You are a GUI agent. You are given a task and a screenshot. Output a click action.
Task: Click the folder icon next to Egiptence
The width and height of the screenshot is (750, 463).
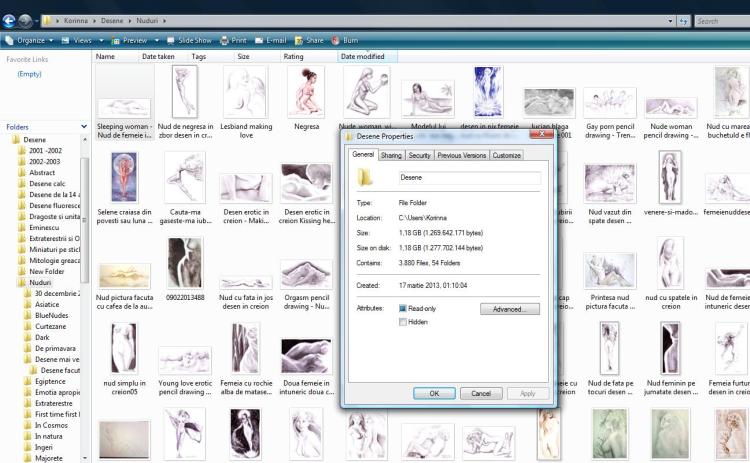(28, 382)
